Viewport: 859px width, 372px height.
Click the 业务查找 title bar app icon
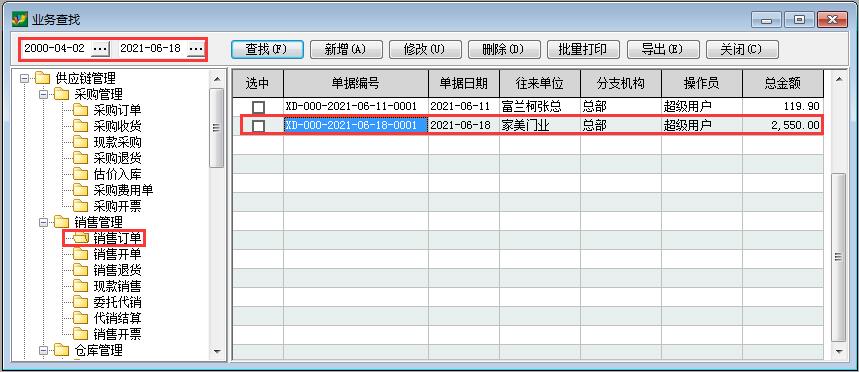20,20
